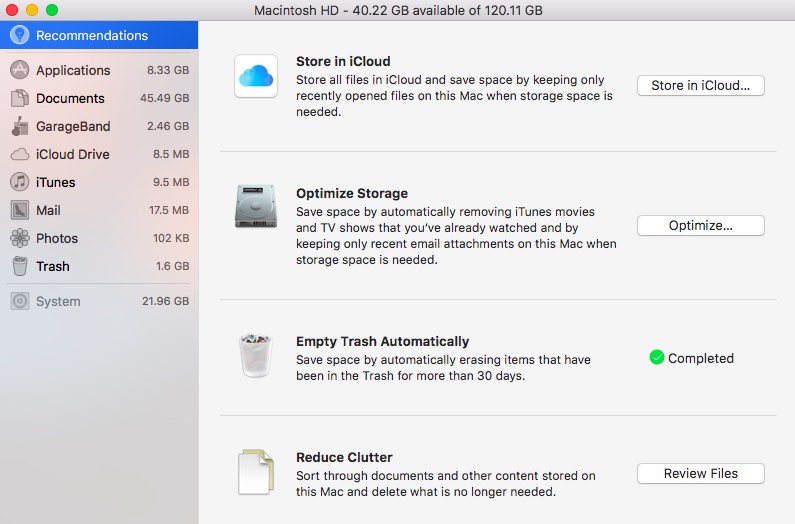
Task: Click the Applications icon in sidebar
Action: (19, 70)
